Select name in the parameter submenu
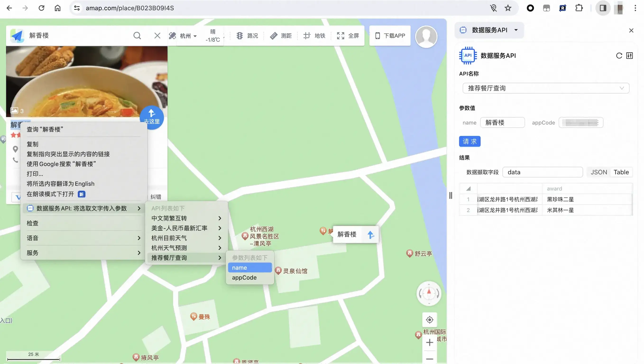Screen dimensions: 644x364 tap(250, 267)
